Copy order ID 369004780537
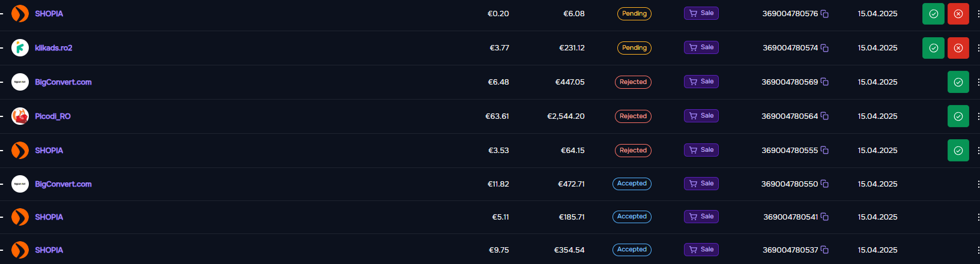The height and width of the screenshot is (264, 980). coord(825,250)
